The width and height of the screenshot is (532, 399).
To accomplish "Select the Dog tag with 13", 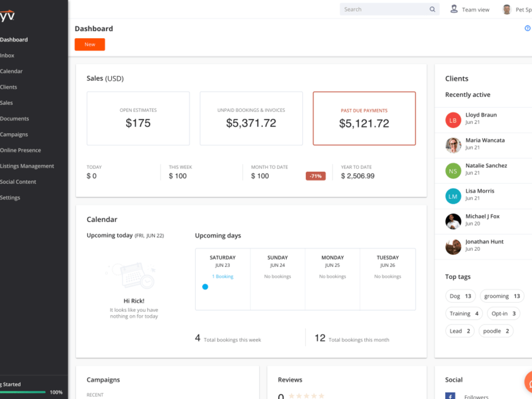I will (460, 296).
